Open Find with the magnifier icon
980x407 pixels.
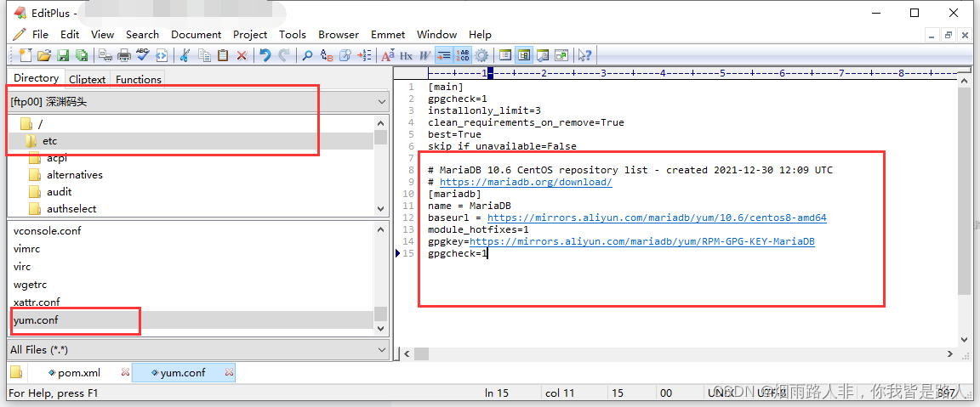[307, 55]
